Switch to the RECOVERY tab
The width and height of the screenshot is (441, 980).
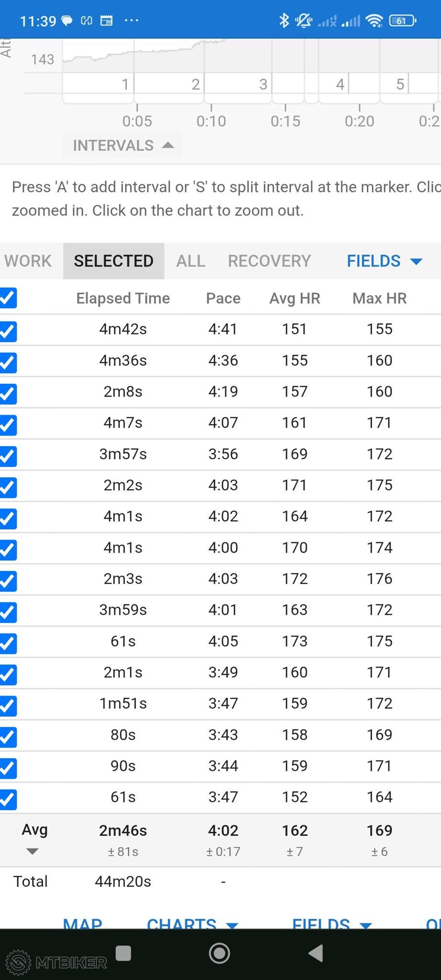coord(270,261)
